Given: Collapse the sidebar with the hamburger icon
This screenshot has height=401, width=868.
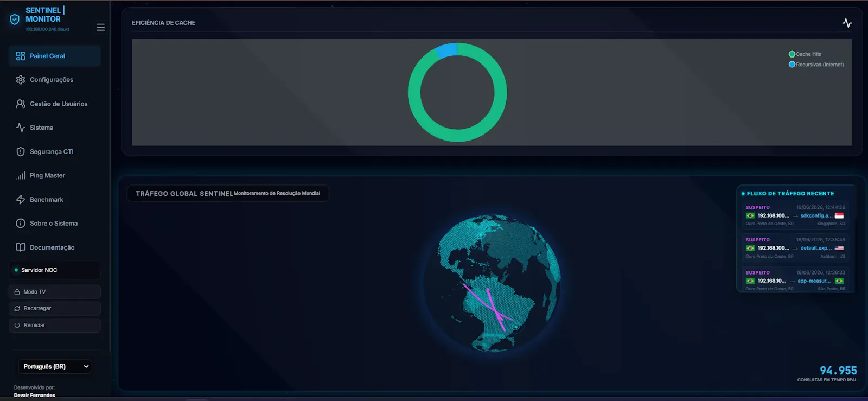Looking at the screenshot, I should [x=101, y=27].
